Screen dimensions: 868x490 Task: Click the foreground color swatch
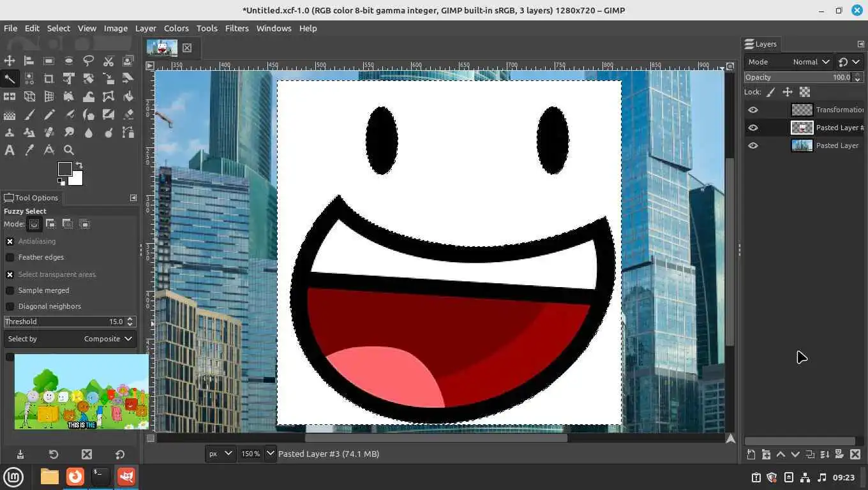click(x=65, y=168)
